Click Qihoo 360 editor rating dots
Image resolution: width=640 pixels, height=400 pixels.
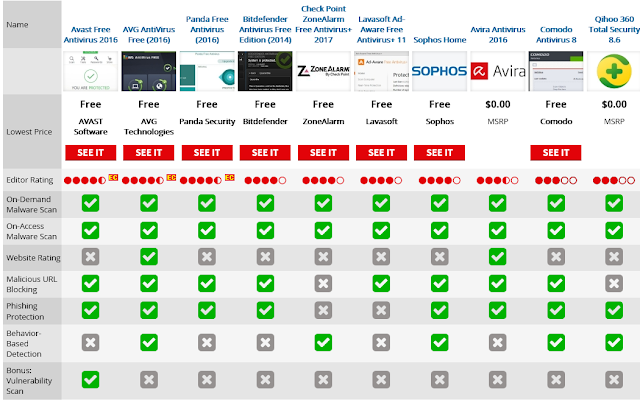pos(614,180)
